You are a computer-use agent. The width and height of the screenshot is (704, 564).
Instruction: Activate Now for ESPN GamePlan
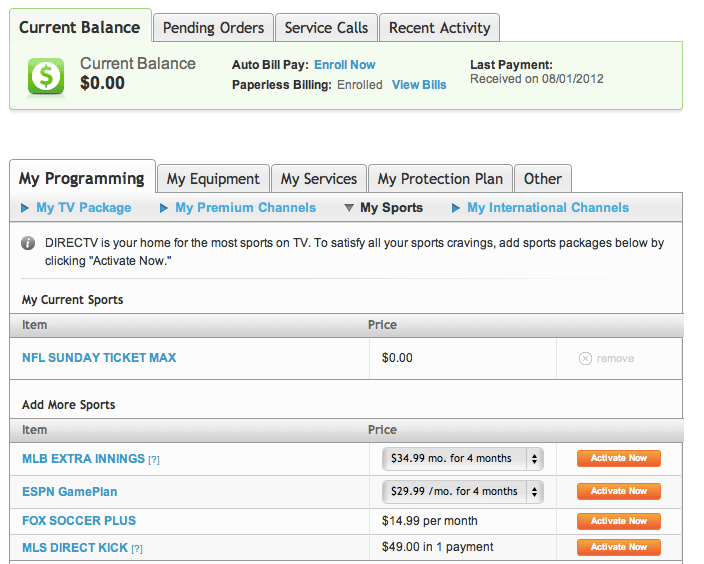[x=619, y=491]
